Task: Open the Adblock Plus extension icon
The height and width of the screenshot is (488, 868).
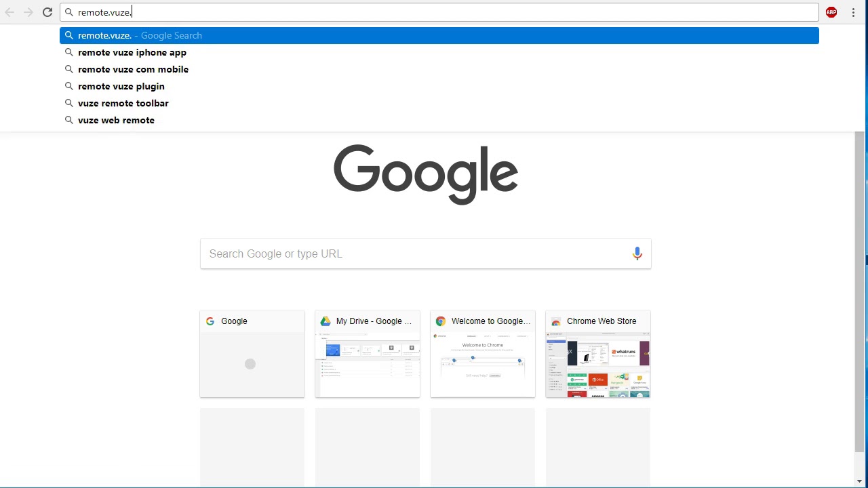Action: pos(831,12)
